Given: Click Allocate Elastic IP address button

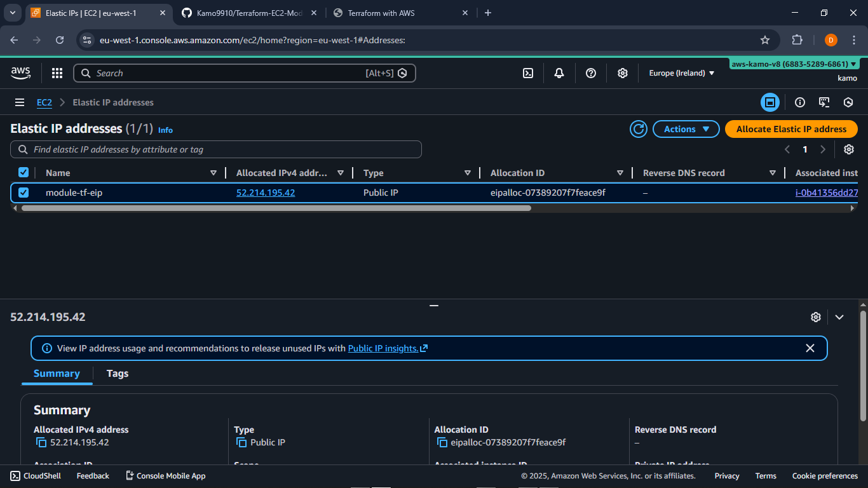Looking at the screenshot, I should (791, 129).
